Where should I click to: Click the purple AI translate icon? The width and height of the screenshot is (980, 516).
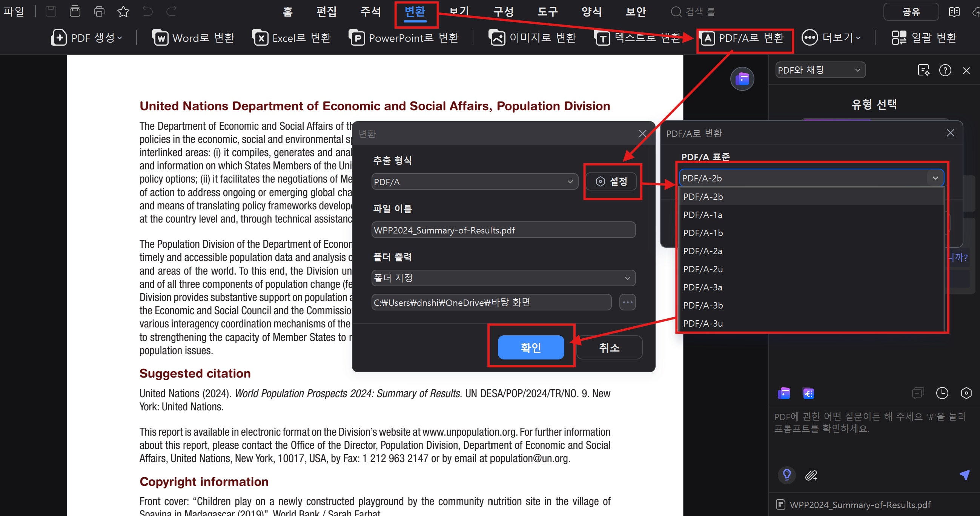click(x=808, y=393)
